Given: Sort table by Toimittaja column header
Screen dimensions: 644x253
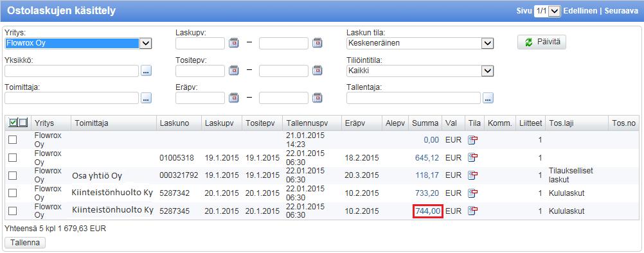Looking at the screenshot, I should tap(92, 123).
